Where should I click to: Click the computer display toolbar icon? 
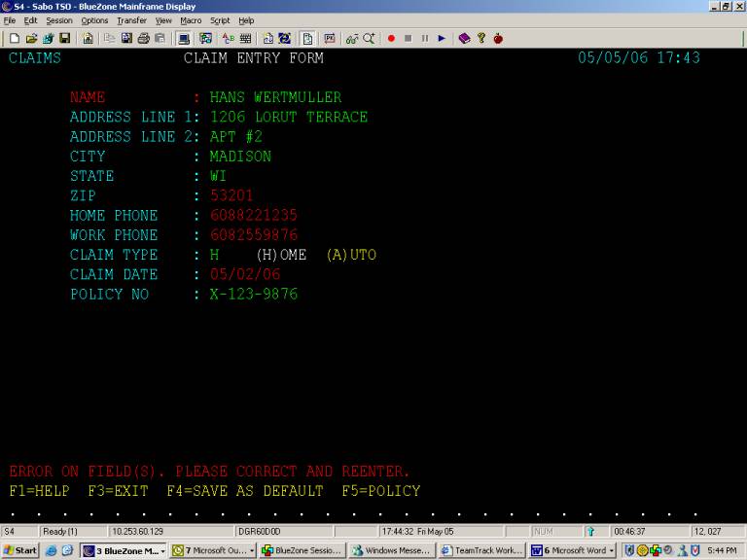coord(184,39)
